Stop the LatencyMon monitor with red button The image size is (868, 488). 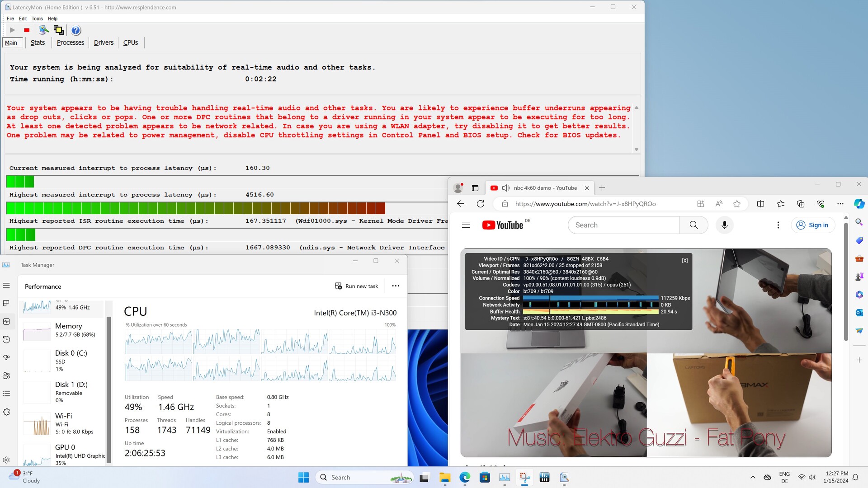pyautogui.click(x=27, y=30)
